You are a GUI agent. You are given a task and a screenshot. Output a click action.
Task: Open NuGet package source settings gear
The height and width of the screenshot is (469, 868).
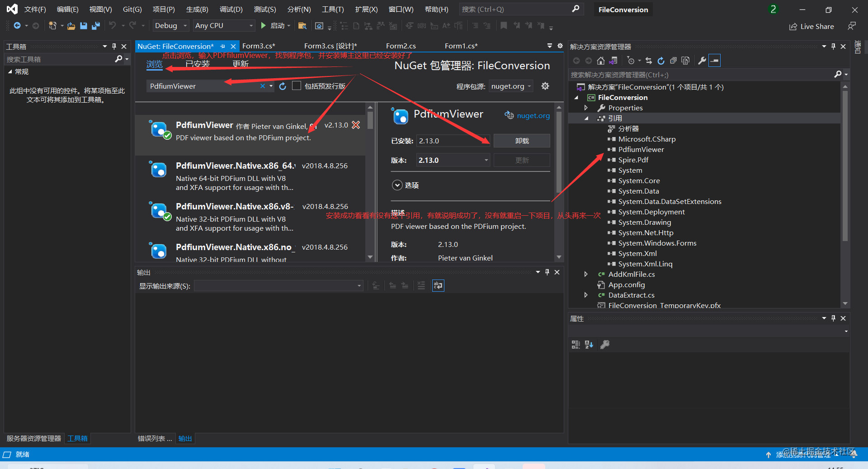(545, 86)
